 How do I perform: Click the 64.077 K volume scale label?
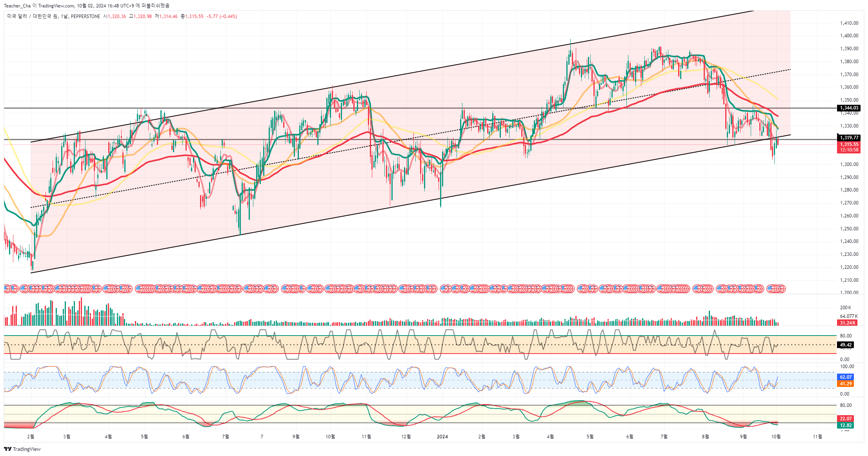tap(849, 316)
